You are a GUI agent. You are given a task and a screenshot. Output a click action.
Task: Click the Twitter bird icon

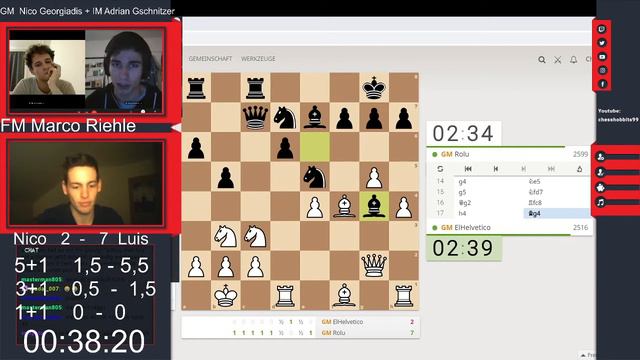pos(602,43)
